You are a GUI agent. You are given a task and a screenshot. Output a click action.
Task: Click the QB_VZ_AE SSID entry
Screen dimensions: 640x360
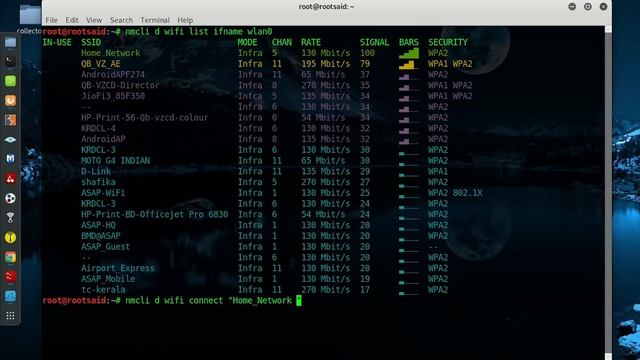(101, 64)
